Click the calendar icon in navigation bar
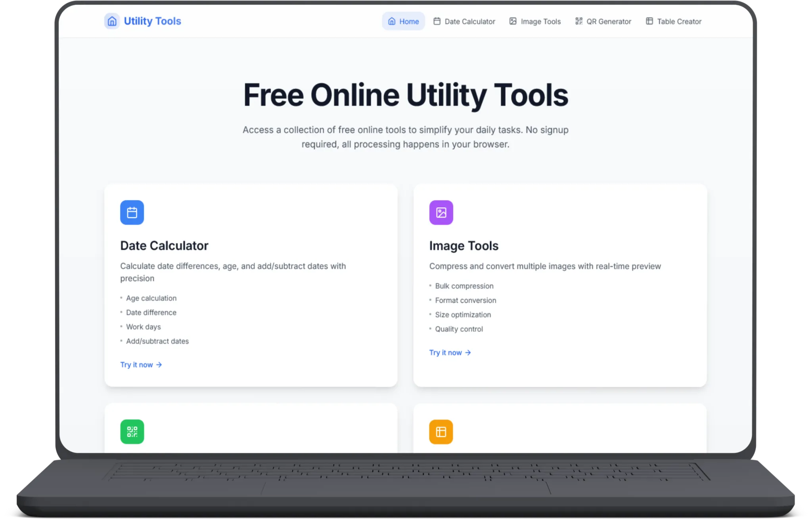This screenshot has width=812, height=520. [437, 21]
